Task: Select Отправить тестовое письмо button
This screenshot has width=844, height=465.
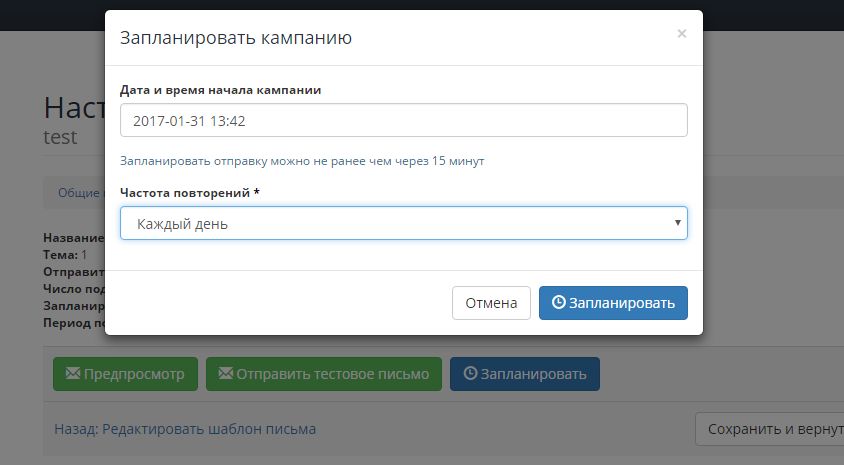Action: [324, 374]
